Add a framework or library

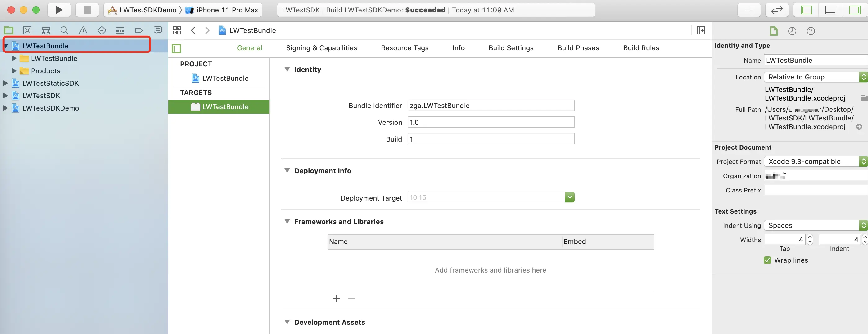336,298
